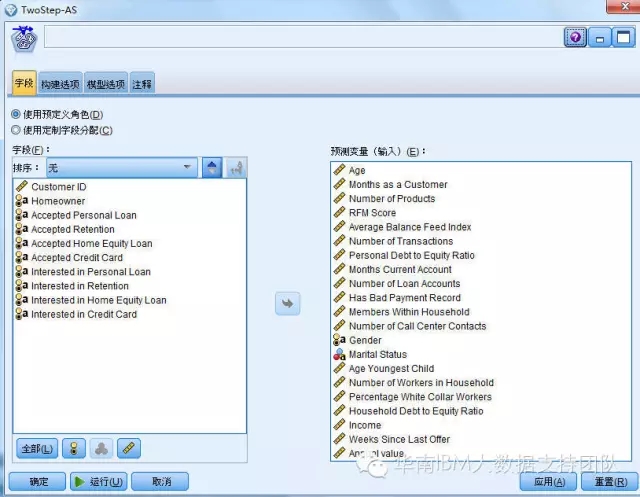The height and width of the screenshot is (497, 640).
Task: Select all nominal fields filter button
Action: pyautogui.click(x=101, y=448)
